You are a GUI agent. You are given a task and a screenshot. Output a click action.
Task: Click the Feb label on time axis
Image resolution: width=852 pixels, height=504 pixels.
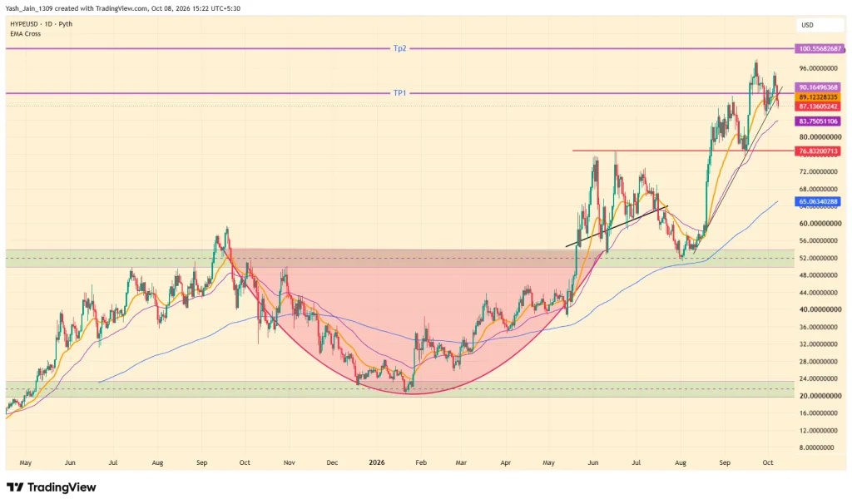[420, 462]
